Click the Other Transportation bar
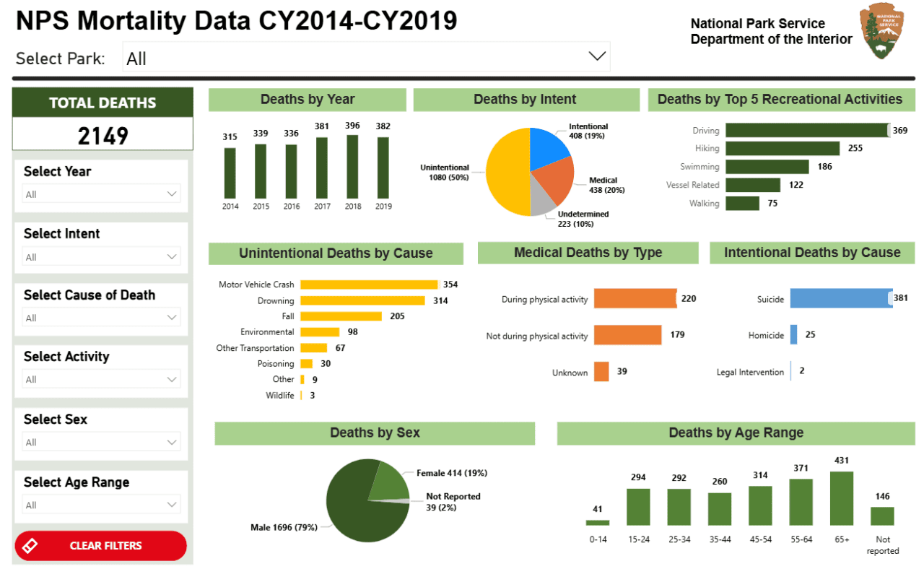Viewport: 924px width, 582px height. click(313, 348)
